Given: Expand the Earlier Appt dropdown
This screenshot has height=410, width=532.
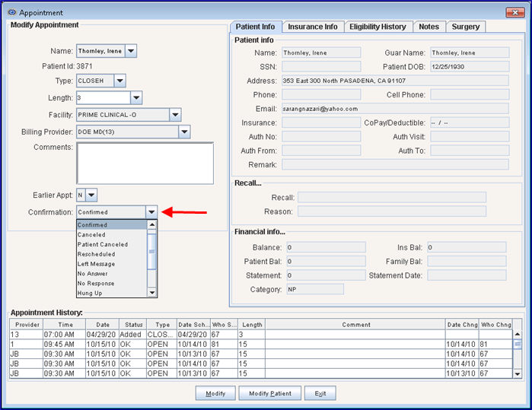Looking at the screenshot, I should coord(91,195).
